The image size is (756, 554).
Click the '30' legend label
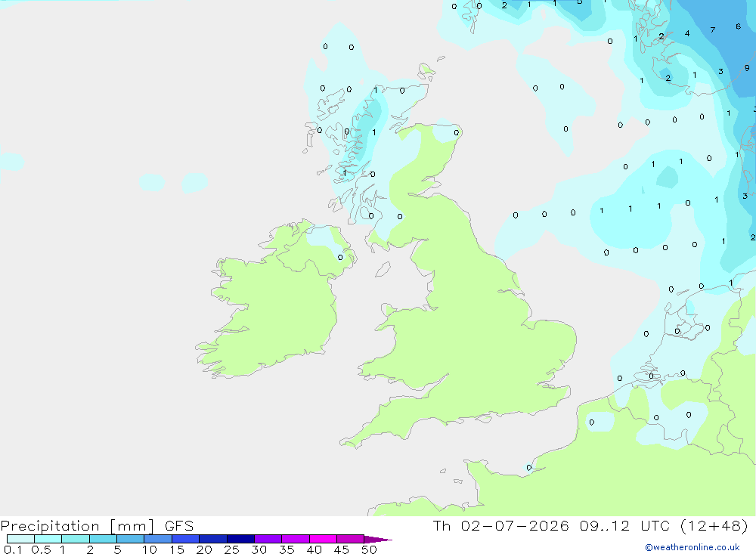259,549
